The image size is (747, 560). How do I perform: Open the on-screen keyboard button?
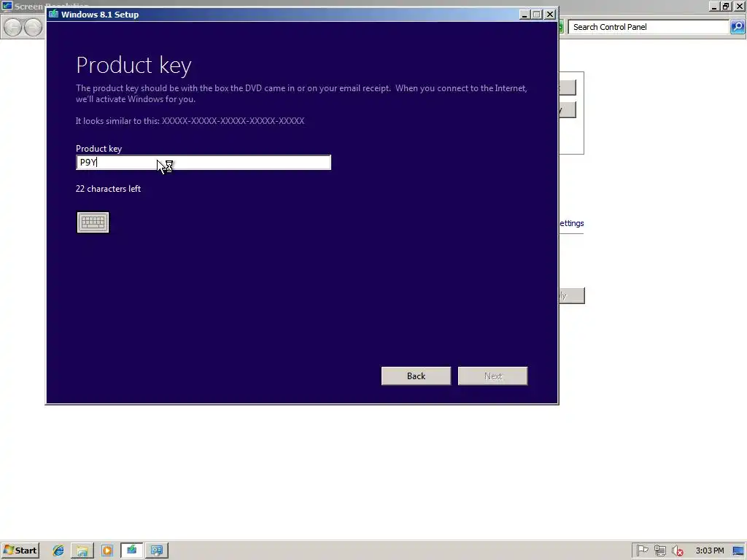tap(93, 222)
